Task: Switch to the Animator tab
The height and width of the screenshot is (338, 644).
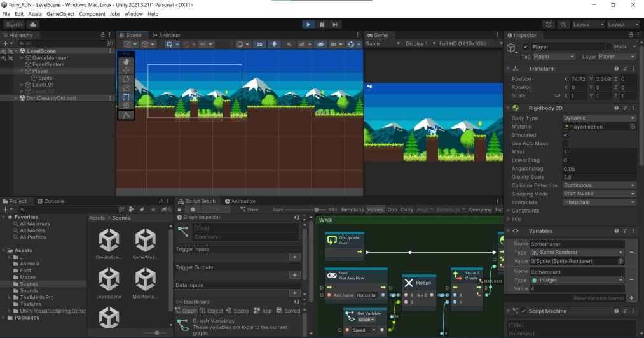Action: tap(167, 35)
